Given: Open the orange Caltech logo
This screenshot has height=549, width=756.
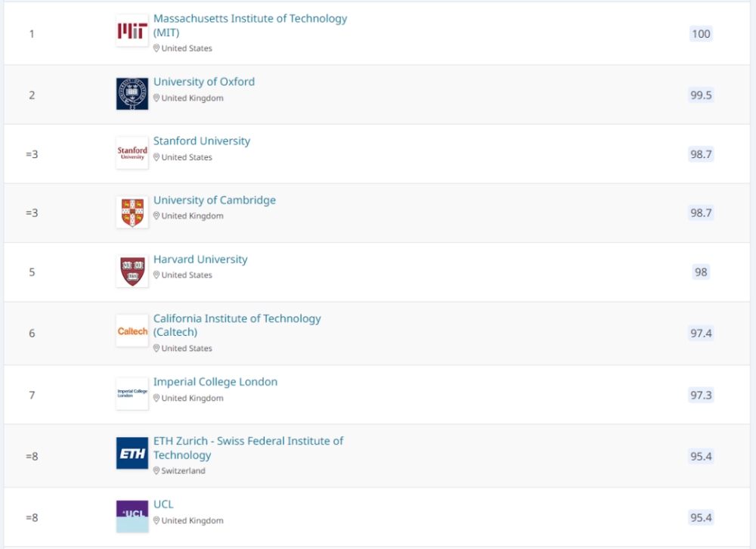Looking at the screenshot, I should [132, 331].
